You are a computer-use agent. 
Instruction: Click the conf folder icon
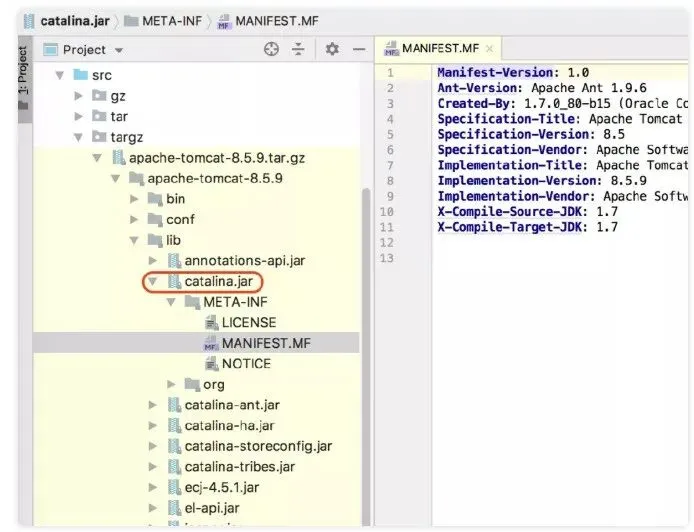[x=155, y=220]
